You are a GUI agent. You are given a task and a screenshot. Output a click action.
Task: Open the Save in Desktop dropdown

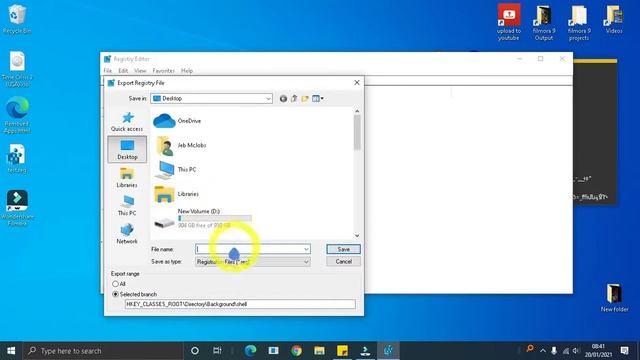coord(211,98)
